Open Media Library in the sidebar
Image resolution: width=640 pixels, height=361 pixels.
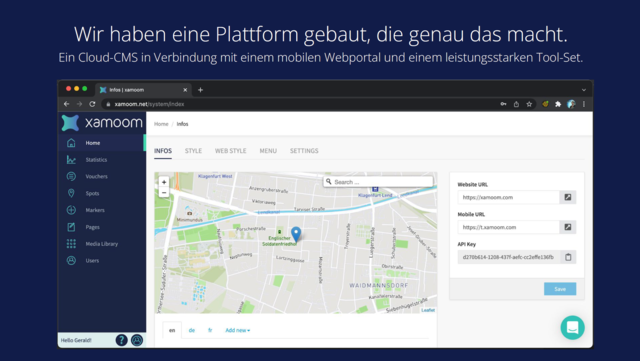102,243
